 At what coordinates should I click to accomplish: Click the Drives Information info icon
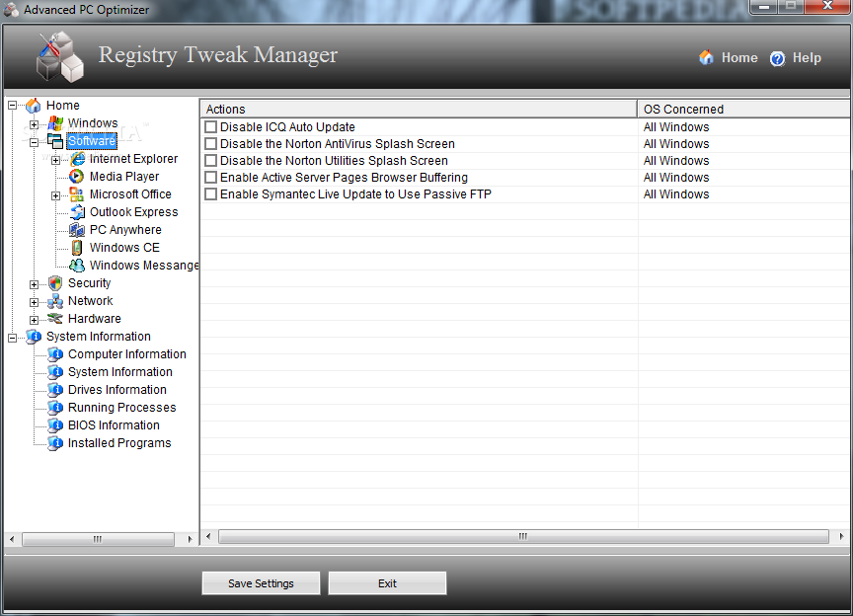coord(55,390)
